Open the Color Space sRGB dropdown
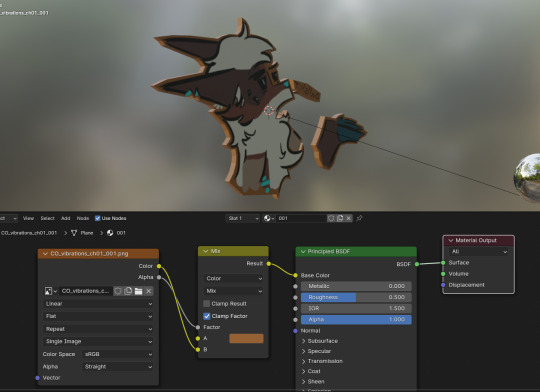This screenshot has width=540, height=392. (x=118, y=354)
